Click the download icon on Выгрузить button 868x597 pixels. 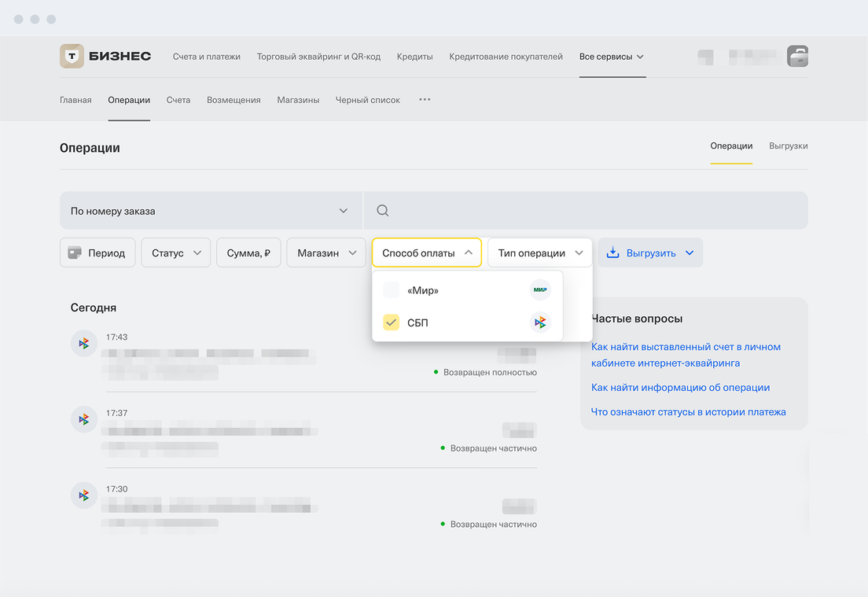(614, 253)
